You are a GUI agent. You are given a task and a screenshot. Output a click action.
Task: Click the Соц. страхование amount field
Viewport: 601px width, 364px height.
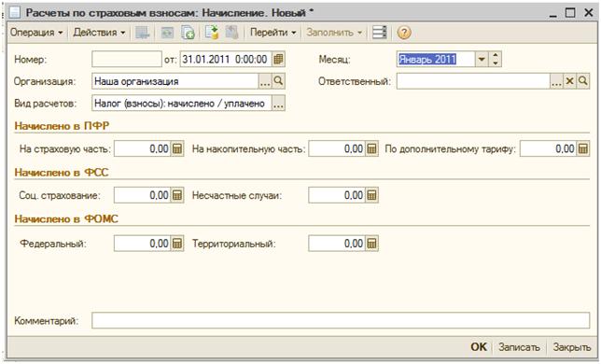point(142,195)
